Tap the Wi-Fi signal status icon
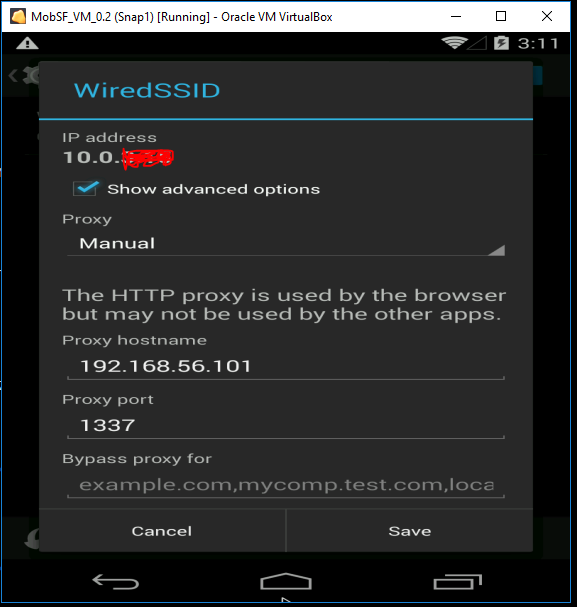This screenshot has width=577, height=607. [454, 43]
